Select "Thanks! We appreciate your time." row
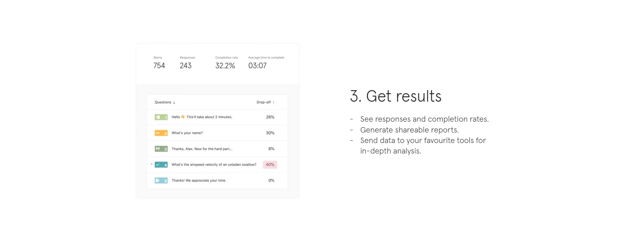Screen dimensions: 644x243 (x=217, y=181)
